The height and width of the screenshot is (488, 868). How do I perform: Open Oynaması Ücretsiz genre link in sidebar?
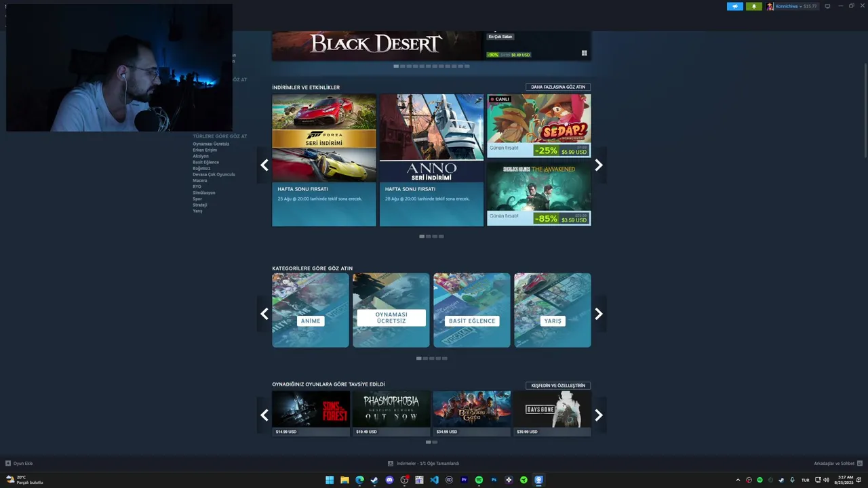[x=211, y=144]
